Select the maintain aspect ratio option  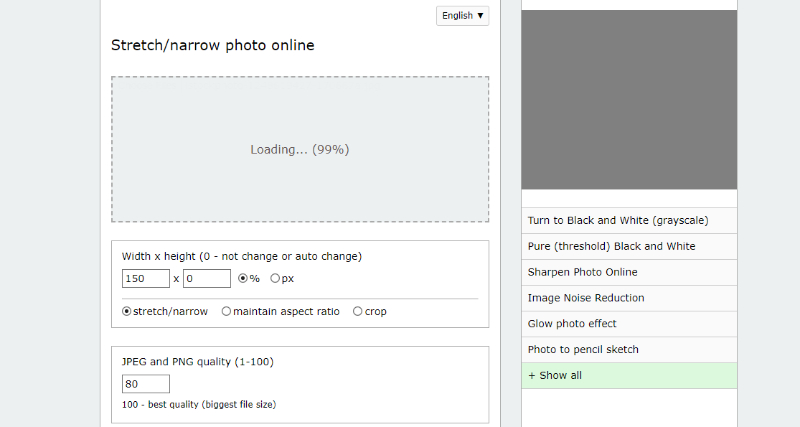point(226,311)
